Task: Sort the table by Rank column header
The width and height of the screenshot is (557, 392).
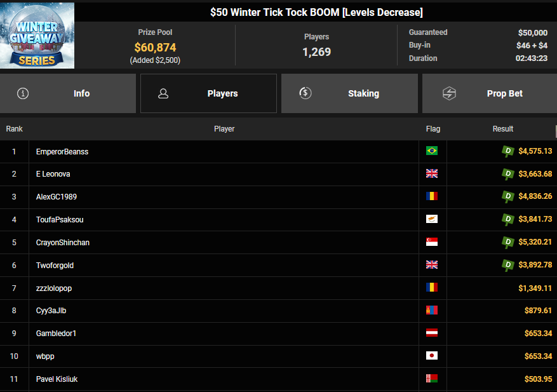Action: tap(14, 129)
